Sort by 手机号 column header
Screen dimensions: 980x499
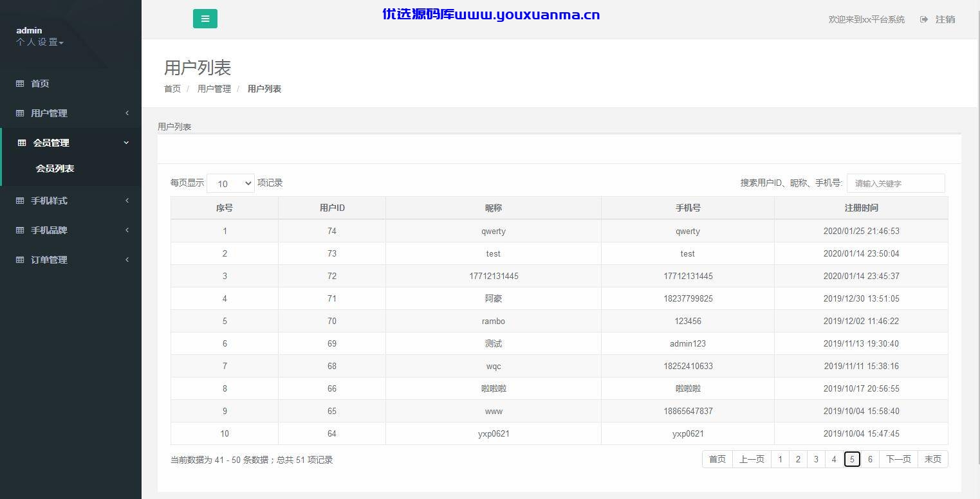[688, 208]
